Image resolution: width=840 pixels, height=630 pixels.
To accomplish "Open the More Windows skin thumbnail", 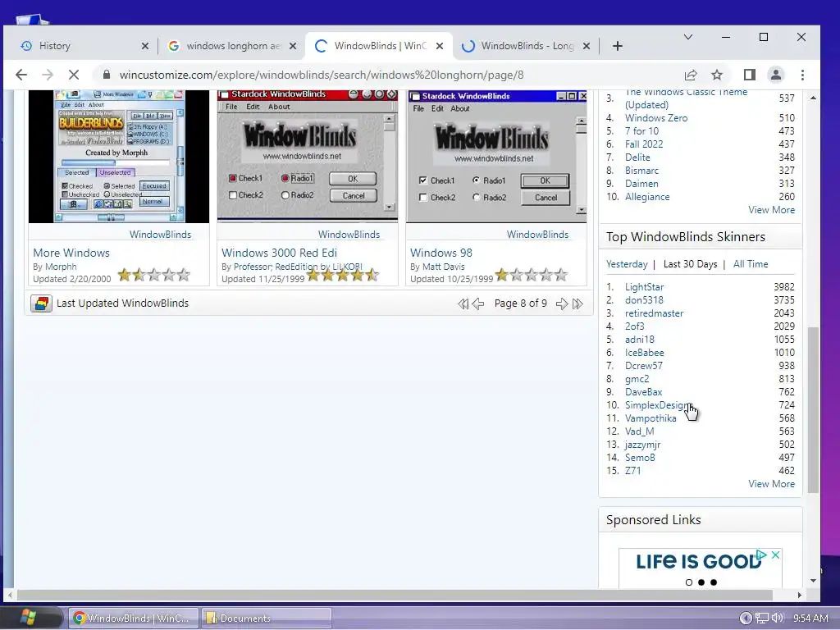I will 119,156.
